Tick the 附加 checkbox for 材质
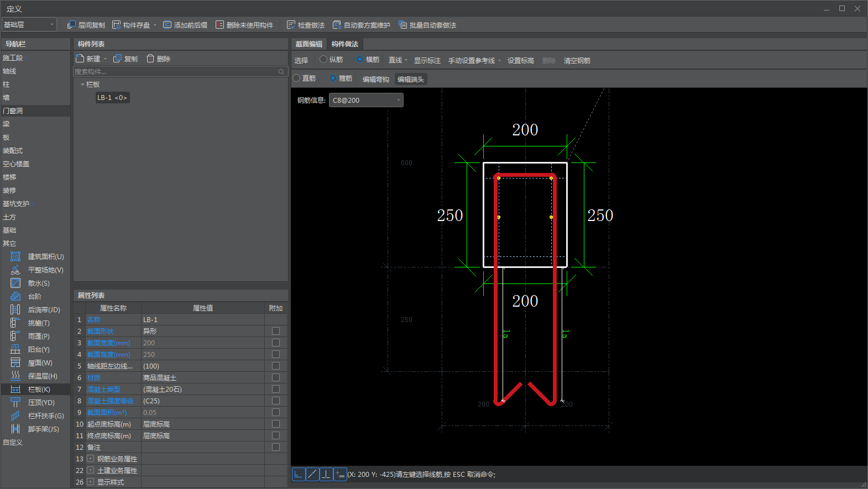868x489 pixels. [276, 377]
